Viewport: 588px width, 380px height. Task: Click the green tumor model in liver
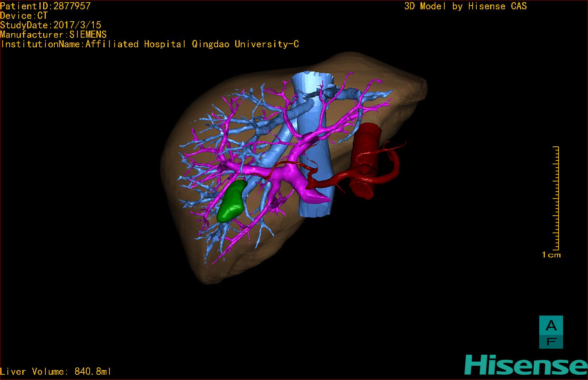coord(233,201)
